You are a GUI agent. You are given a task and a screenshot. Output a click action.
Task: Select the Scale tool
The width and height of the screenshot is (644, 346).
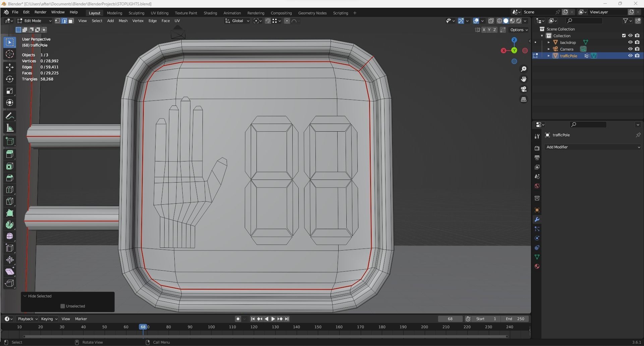(x=10, y=91)
